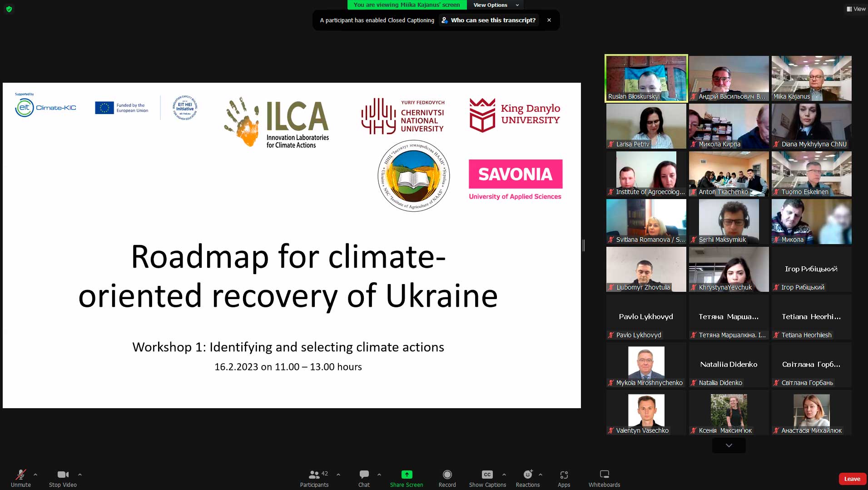Select Diana Mykhylyna ChNU video tile
868x490 pixels.
812,126
